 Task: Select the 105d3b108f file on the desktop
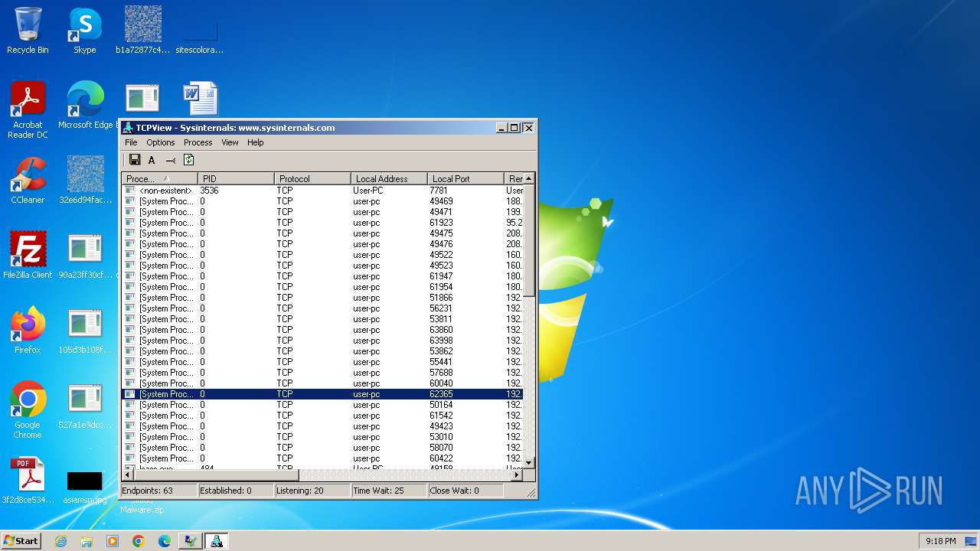tap(85, 330)
